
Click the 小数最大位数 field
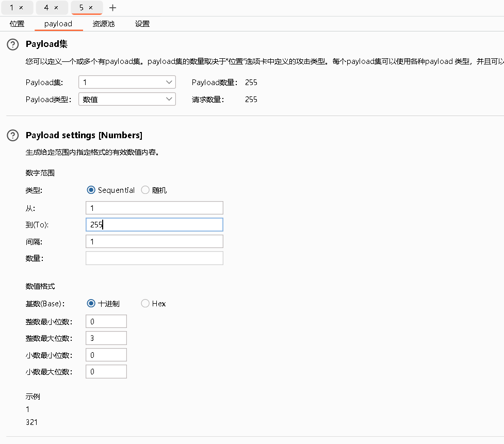[106, 372]
